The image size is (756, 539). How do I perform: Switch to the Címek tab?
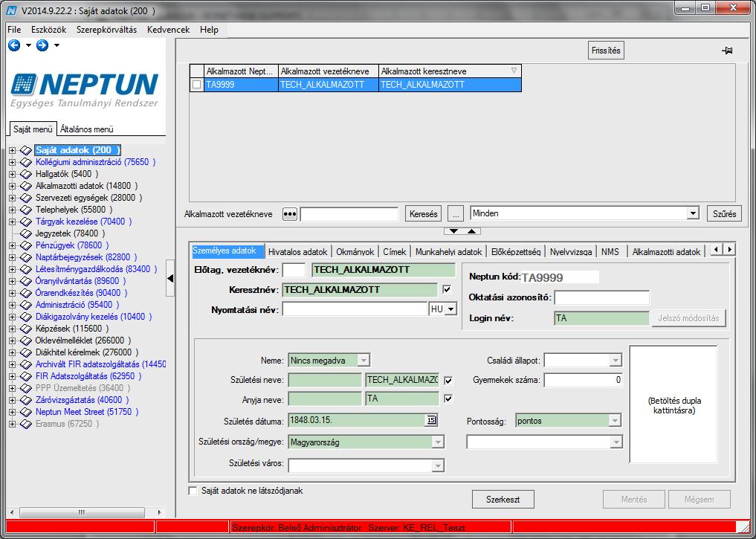click(x=395, y=252)
